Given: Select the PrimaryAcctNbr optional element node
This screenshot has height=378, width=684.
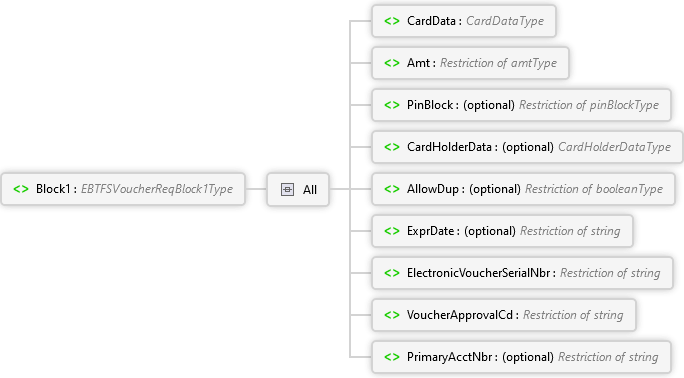Looking at the screenshot, I should click(x=521, y=357).
